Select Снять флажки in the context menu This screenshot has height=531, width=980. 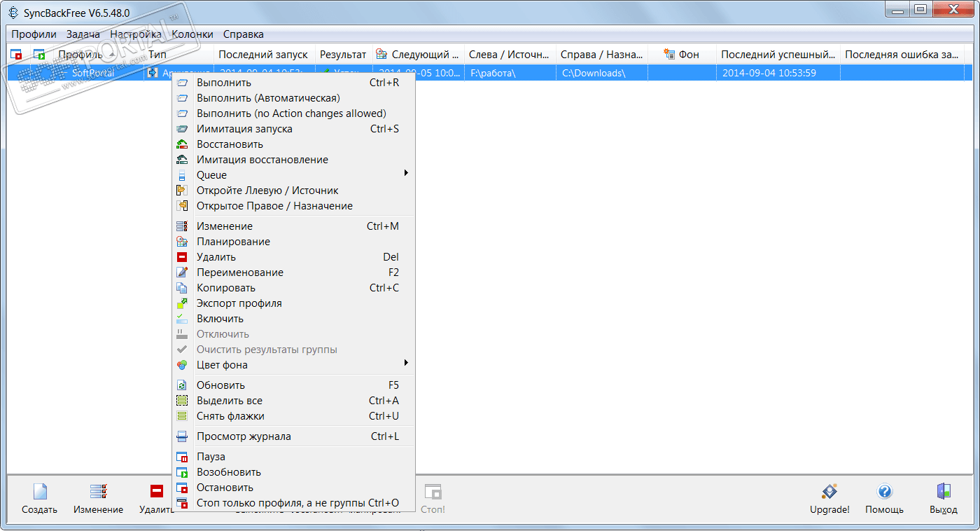click(x=293, y=416)
